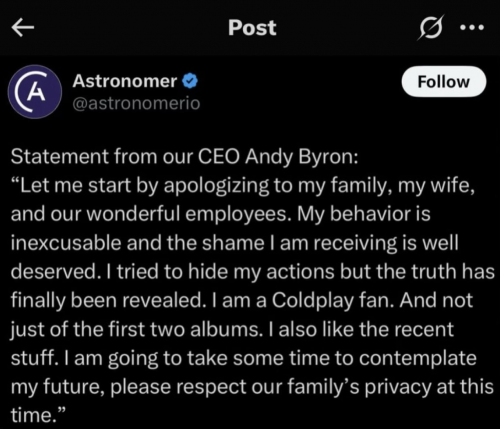The width and height of the screenshot is (500, 429).
Task: Follow the Astronomer account
Action: pos(444,82)
